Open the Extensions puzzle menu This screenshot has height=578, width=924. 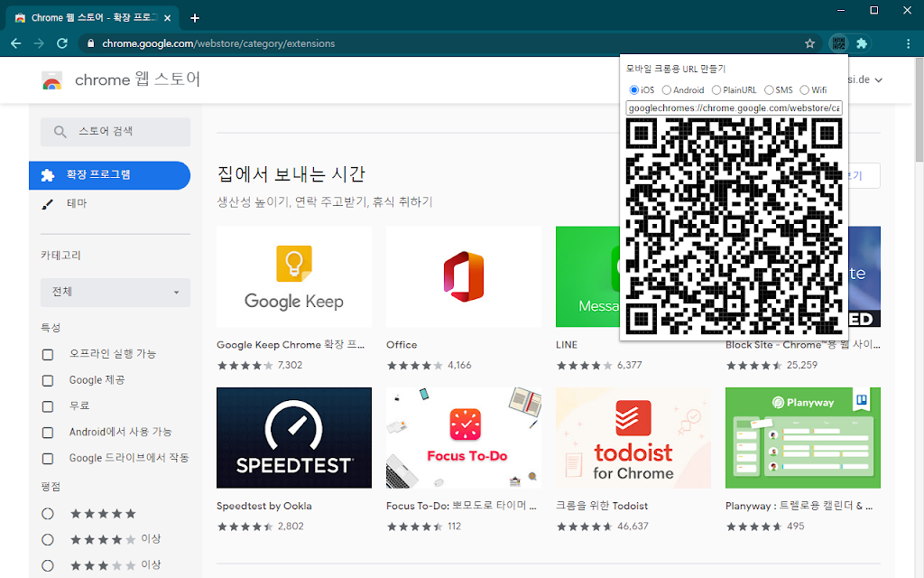tap(862, 43)
